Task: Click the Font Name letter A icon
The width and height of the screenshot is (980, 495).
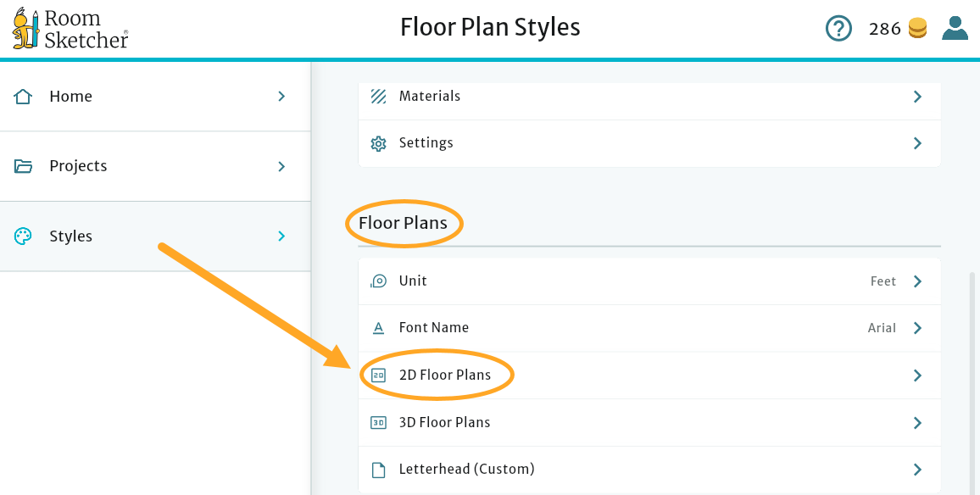Action: [x=378, y=328]
